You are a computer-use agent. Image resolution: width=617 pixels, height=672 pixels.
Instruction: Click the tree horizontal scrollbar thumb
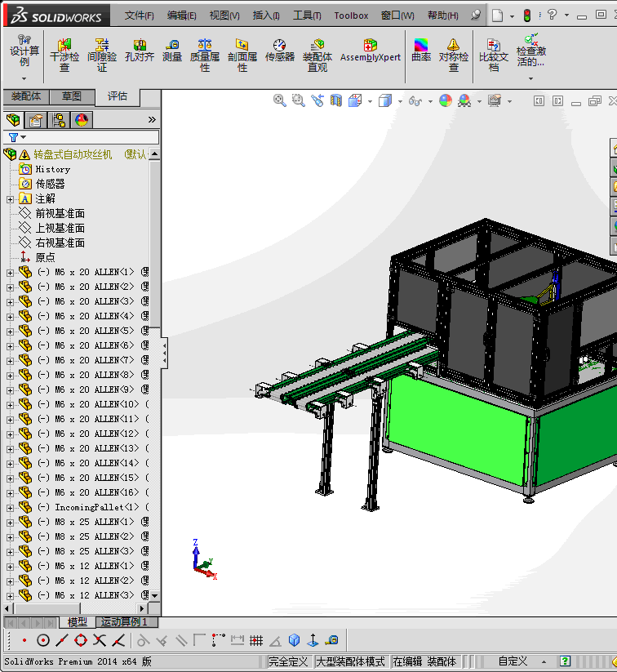pos(47,608)
